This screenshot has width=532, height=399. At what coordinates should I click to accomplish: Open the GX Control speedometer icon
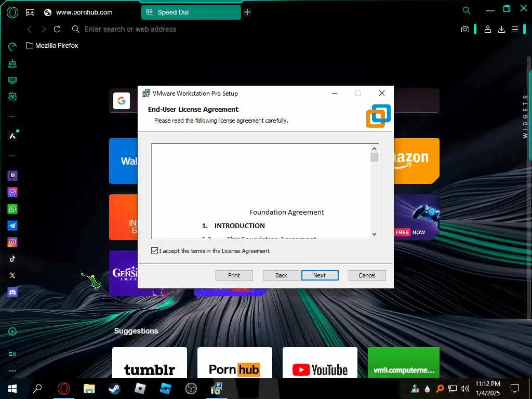pyautogui.click(x=12, y=46)
